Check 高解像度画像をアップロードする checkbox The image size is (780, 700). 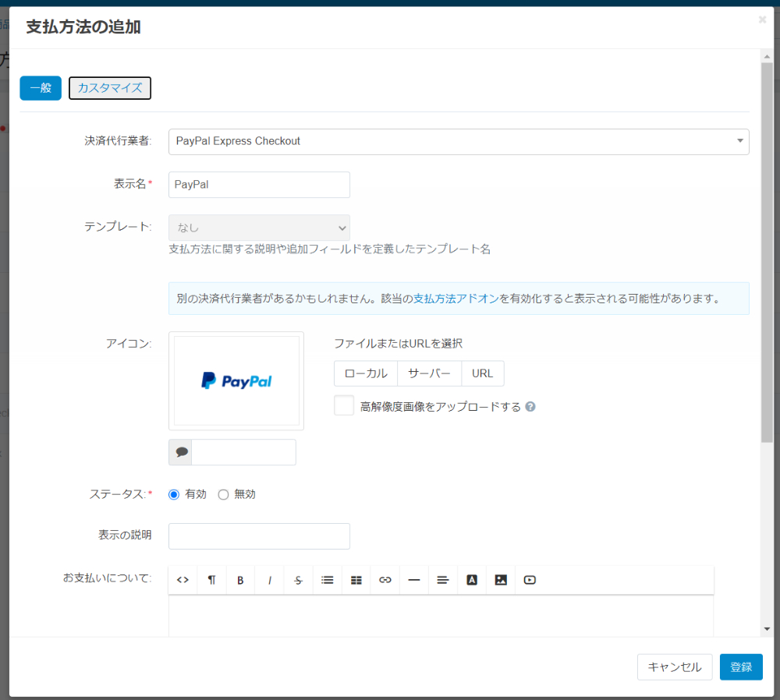click(344, 405)
